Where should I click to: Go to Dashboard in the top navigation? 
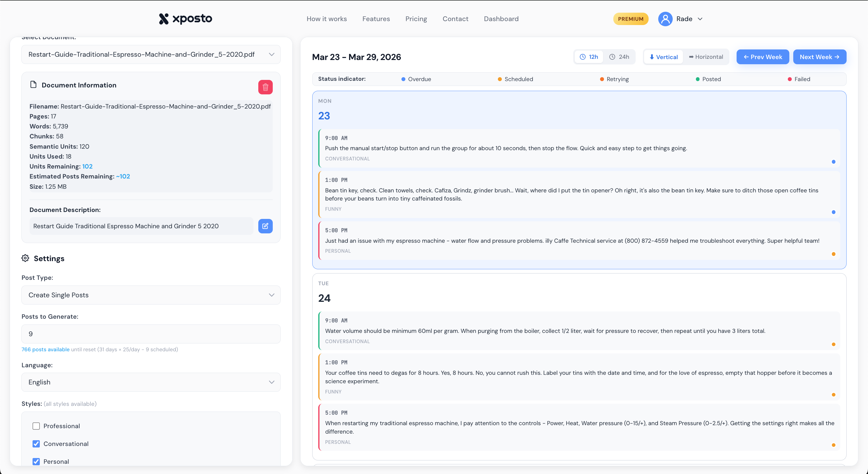click(x=501, y=19)
